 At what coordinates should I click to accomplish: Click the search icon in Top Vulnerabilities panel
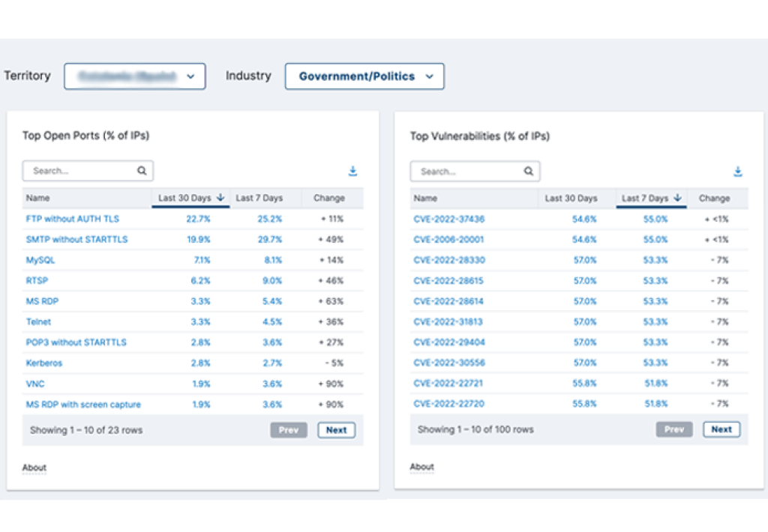click(528, 171)
